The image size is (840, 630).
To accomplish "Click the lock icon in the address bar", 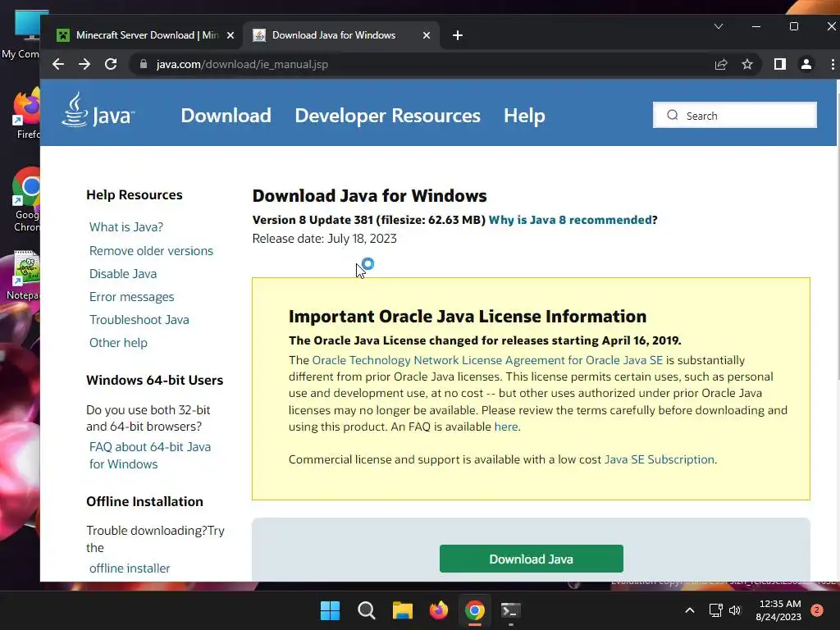I will point(143,64).
